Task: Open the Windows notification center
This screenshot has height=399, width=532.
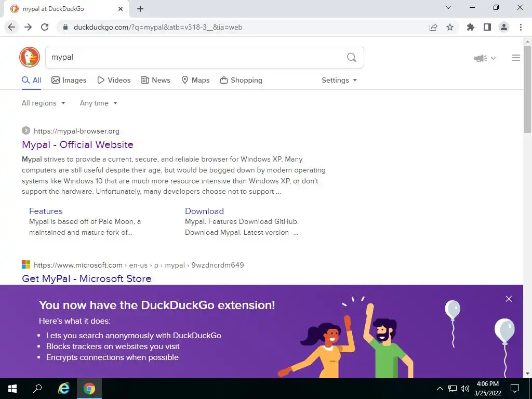Action: click(x=515, y=389)
